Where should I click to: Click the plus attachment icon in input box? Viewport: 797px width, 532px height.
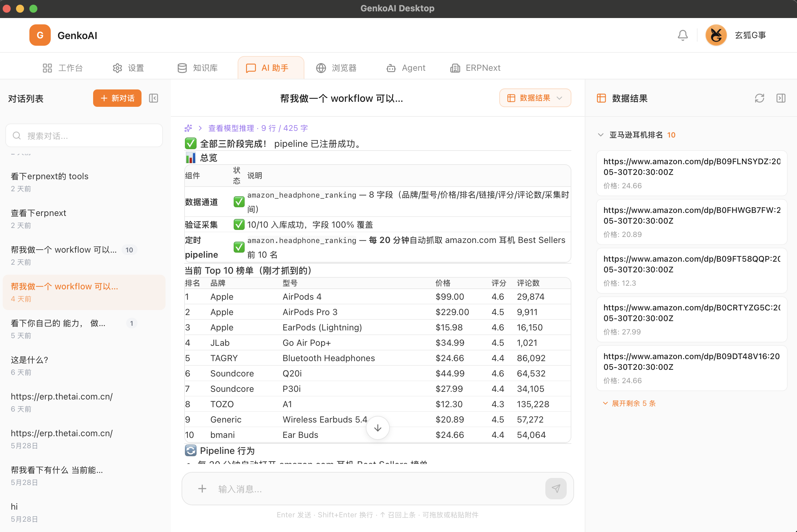[x=202, y=489]
